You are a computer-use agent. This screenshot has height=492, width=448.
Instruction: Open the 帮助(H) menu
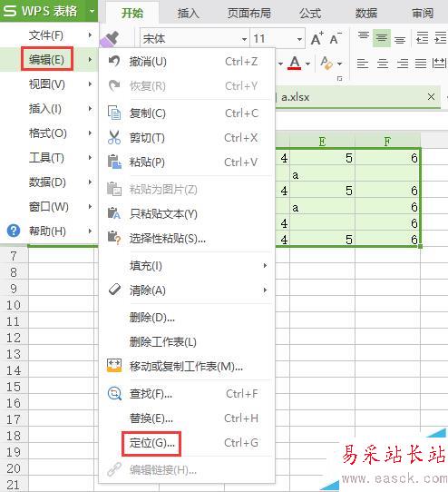click(49, 231)
